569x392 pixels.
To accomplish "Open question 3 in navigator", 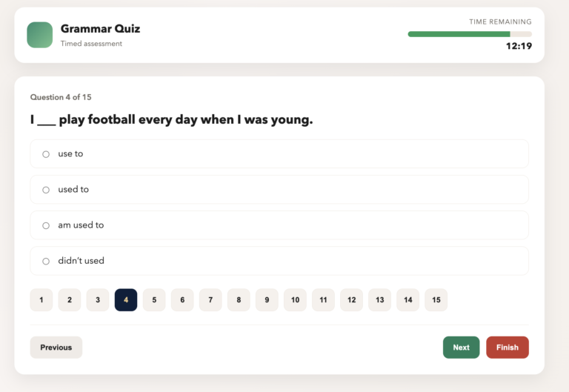I will click(x=98, y=300).
